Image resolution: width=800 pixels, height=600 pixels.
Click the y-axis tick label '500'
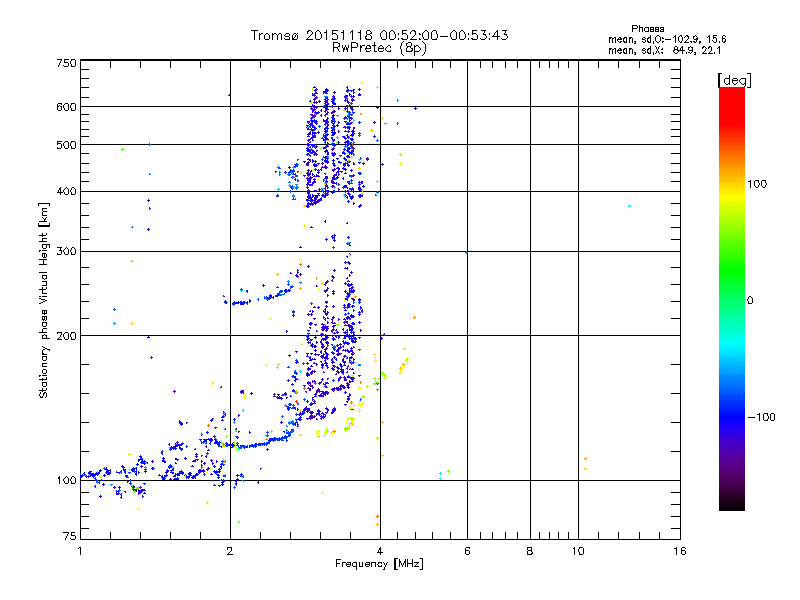tap(67, 145)
